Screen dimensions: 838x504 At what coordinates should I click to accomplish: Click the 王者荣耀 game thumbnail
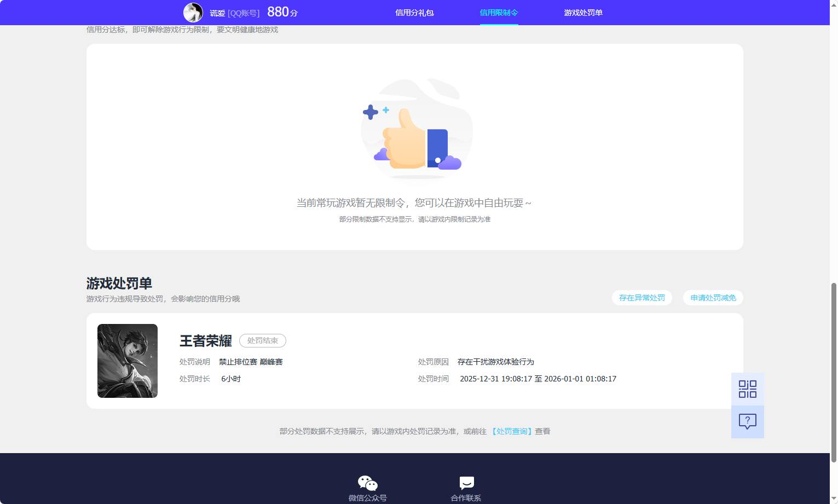pyautogui.click(x=128, y=361)
